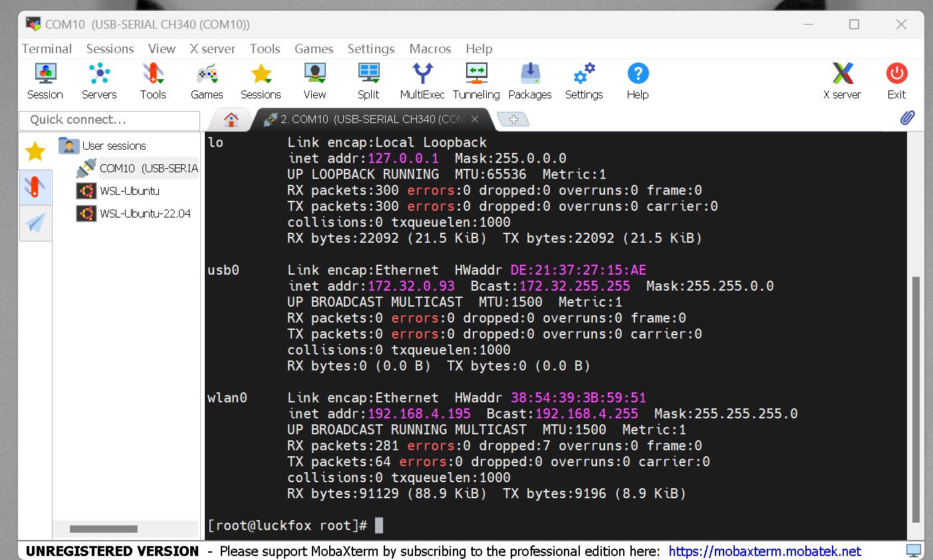Go to the home tab
The image size is (933, 560).
[231, 120]
